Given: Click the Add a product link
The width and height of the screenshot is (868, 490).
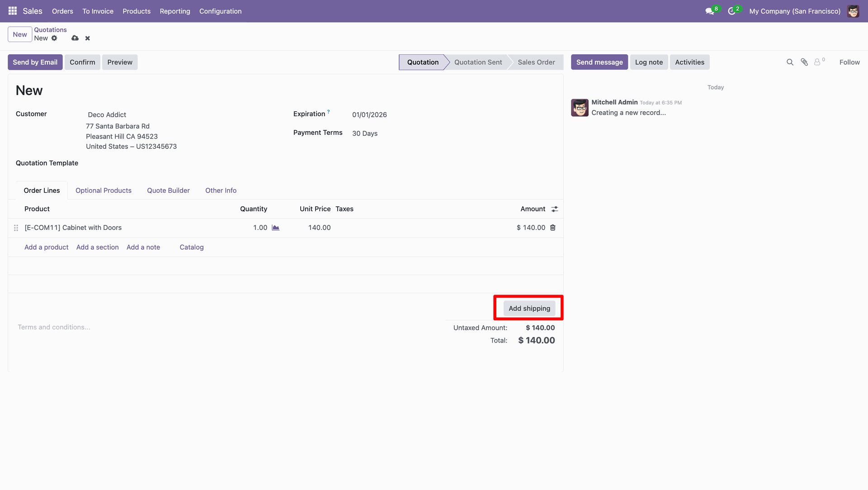Looking at the screenshot, I should tap(46, 247).
